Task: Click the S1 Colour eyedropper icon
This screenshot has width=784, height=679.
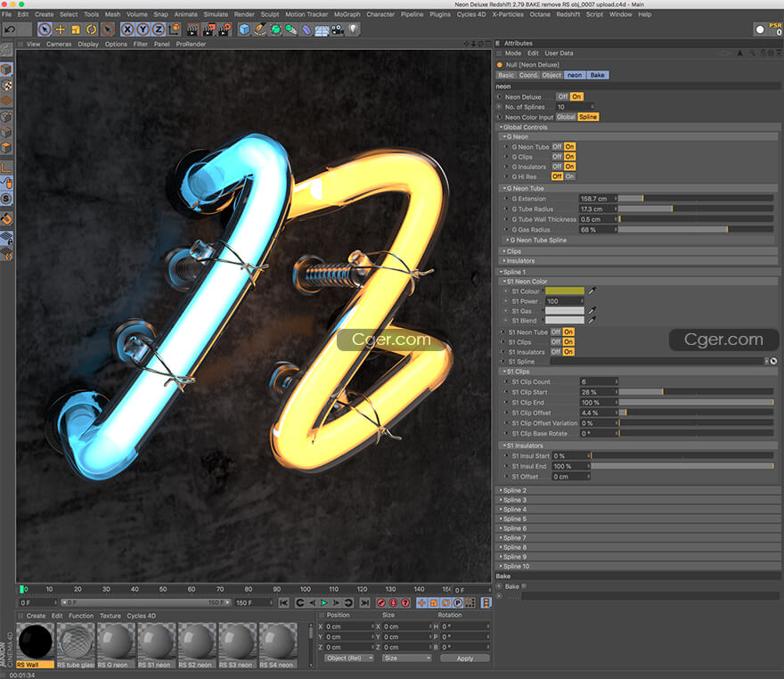Action: point(592,291)
